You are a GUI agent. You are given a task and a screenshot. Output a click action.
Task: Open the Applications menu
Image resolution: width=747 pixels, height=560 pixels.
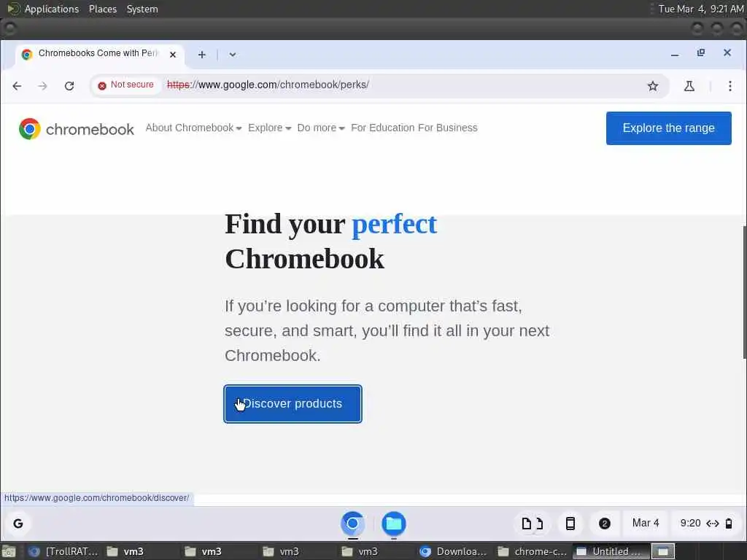pyautogui.click(x=52, y=9)
